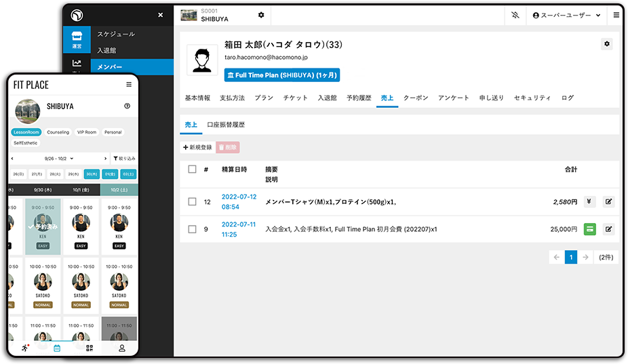This screenshot has width=628, height=364.
Task: Click help icon next to SHIBUYA on mobile
Action: coord(127,106)
